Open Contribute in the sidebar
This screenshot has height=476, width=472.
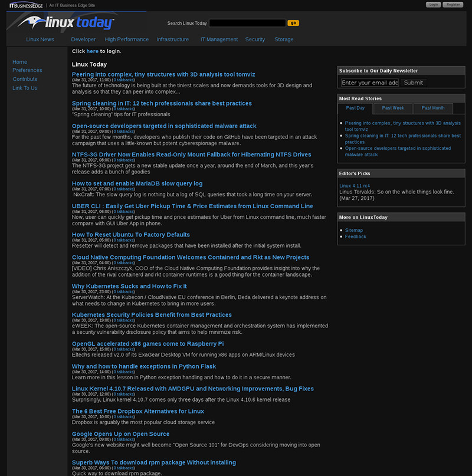[x=25, y=79]
